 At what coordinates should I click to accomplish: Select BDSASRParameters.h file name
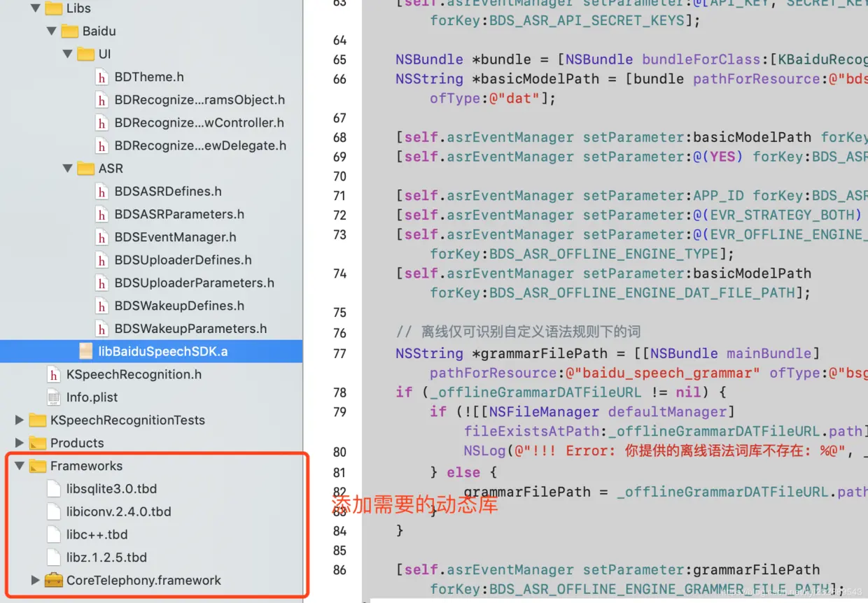(x=179, y=215)
